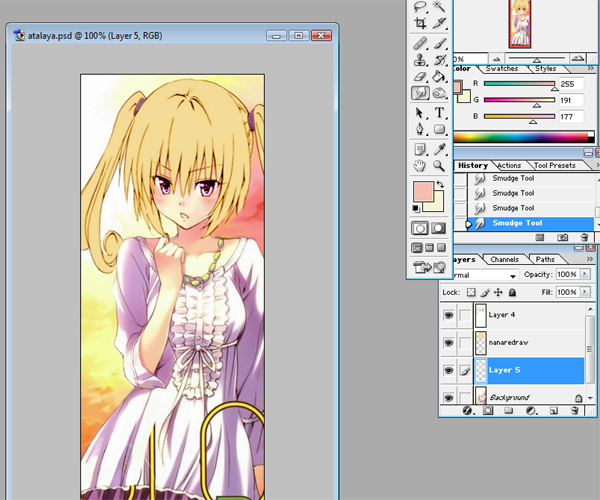Image resolution: width=600 pixels, height=500 pixels.
Task: Click the color ramp spectrum bar
Action: pos(524,137)
